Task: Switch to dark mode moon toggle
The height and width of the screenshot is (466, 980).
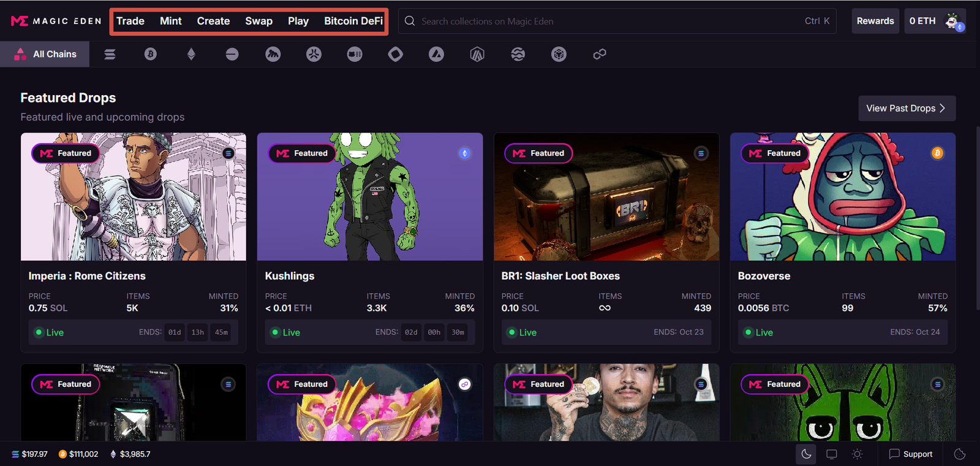Action: click(x=806, y=454)
